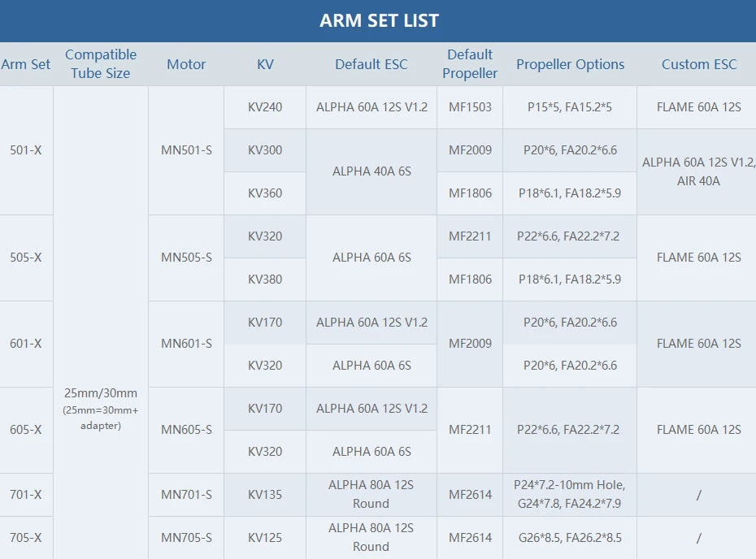
Task: Select the MN505-S motor cell
Action: [186, 258]
